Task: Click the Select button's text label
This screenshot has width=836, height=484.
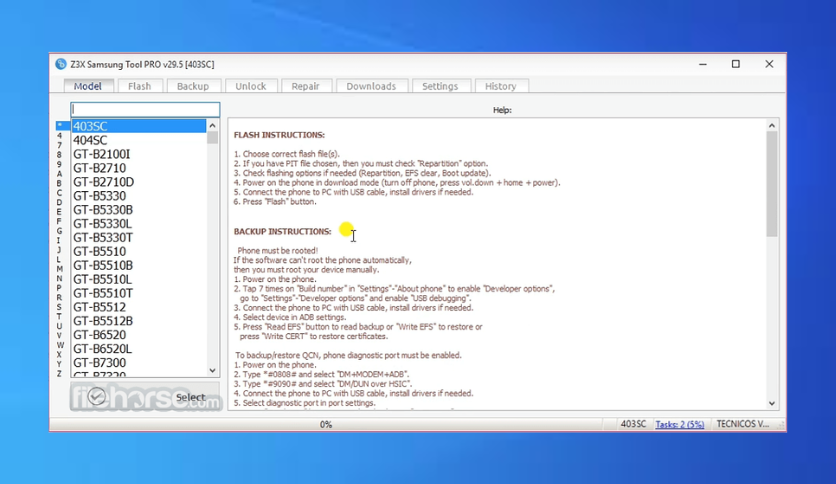Action: click(190, 397)
